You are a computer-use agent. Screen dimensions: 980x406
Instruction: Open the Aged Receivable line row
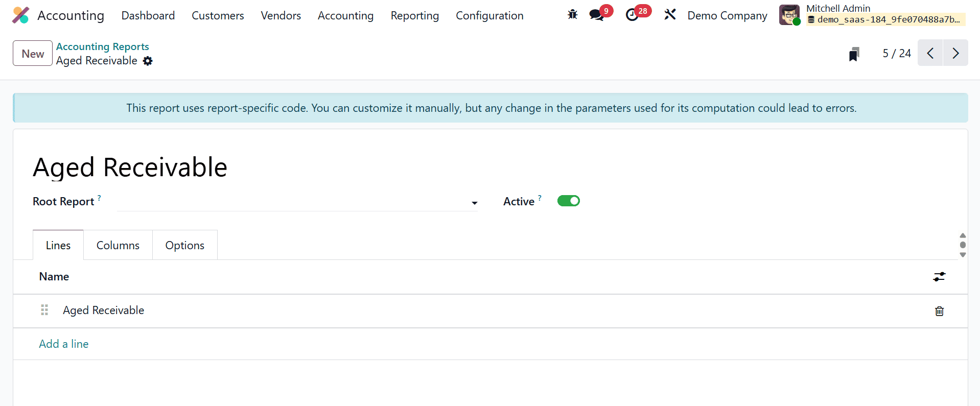491,311
